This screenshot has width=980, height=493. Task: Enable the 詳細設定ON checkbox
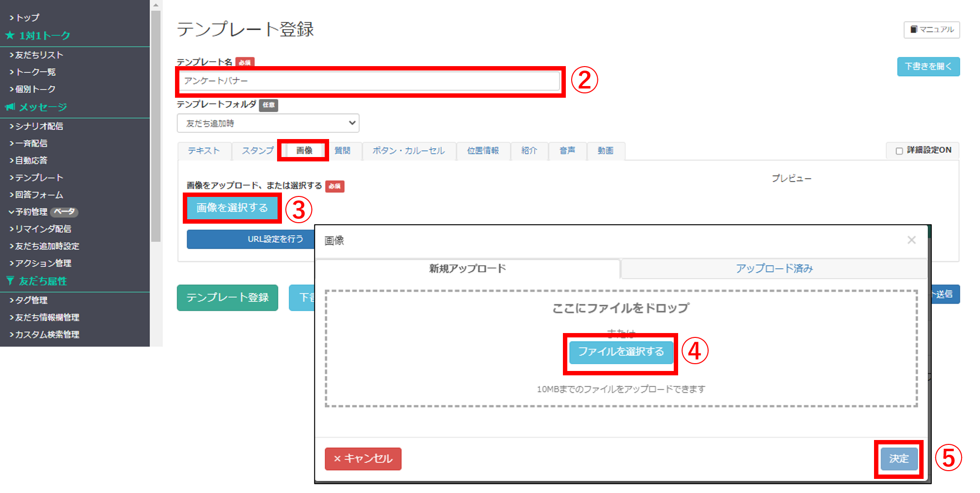[x=899, y=151]
